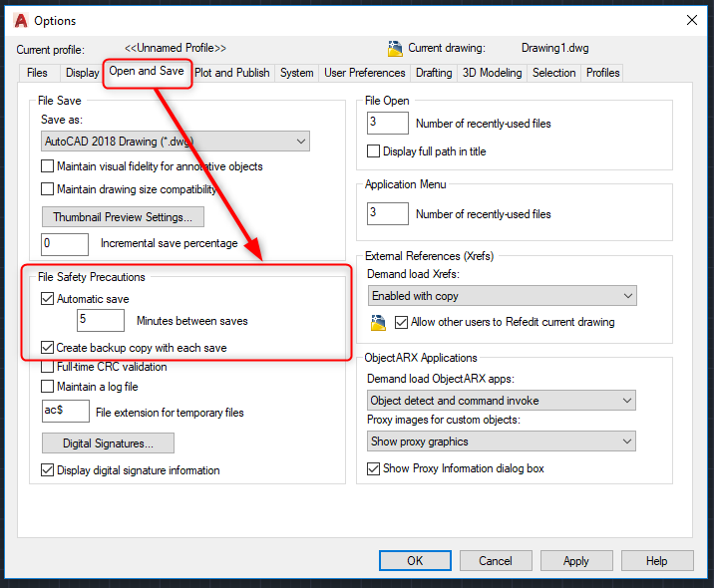Expand Proxy images for custom objects dropdown

pyautogui.click(x=502, y=441)
